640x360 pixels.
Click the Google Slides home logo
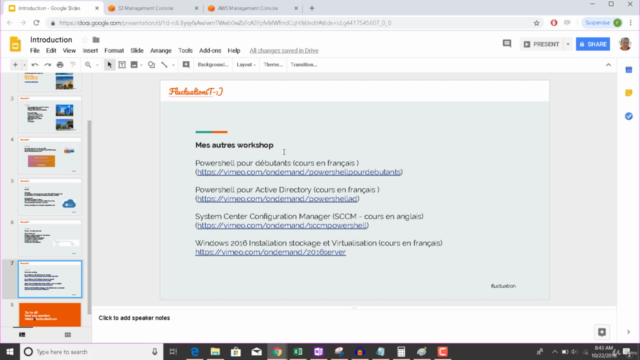15,44
